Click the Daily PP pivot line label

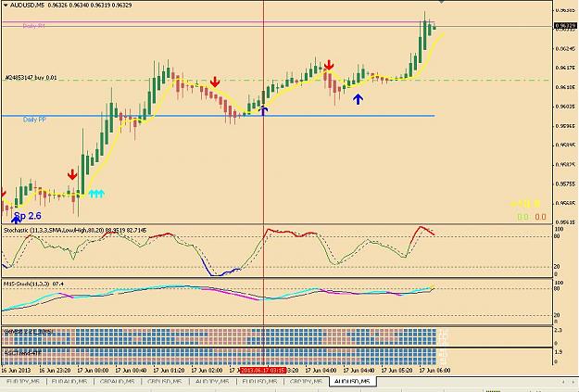tap(34, 120)
